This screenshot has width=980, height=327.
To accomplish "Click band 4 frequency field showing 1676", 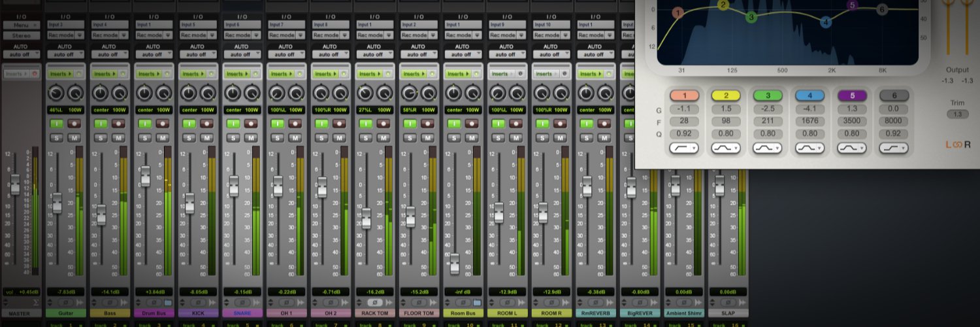I will 809,121.
